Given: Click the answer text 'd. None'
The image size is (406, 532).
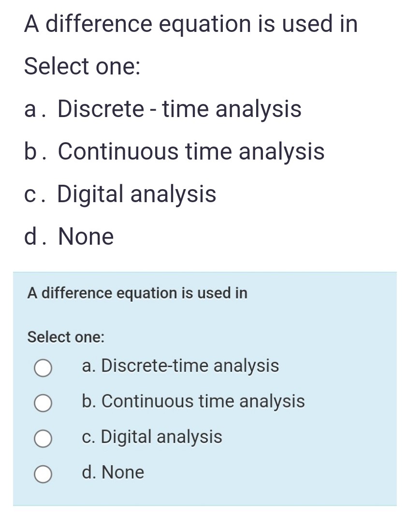Looking at the screenshot, I should (113, 472).
